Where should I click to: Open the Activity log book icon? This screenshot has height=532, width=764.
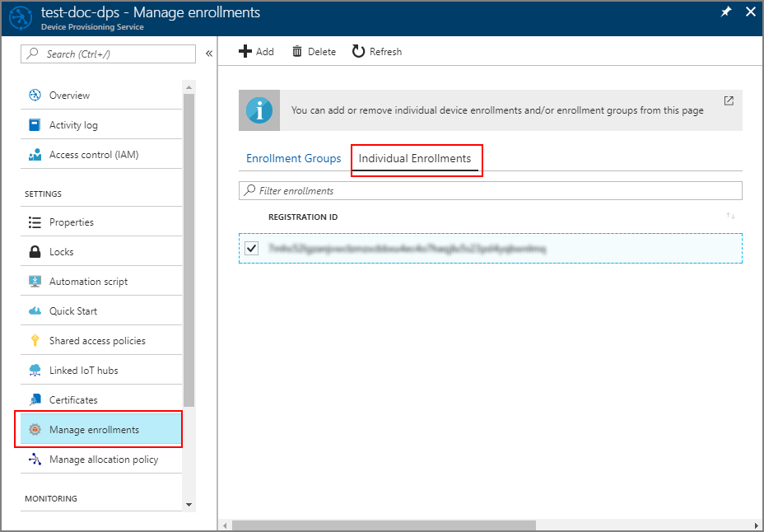pos(35,124)
